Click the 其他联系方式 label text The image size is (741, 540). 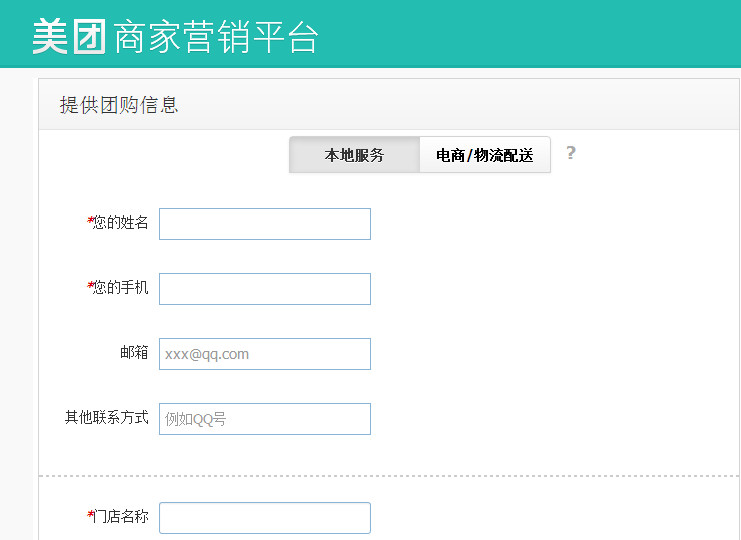coord(107,418)
